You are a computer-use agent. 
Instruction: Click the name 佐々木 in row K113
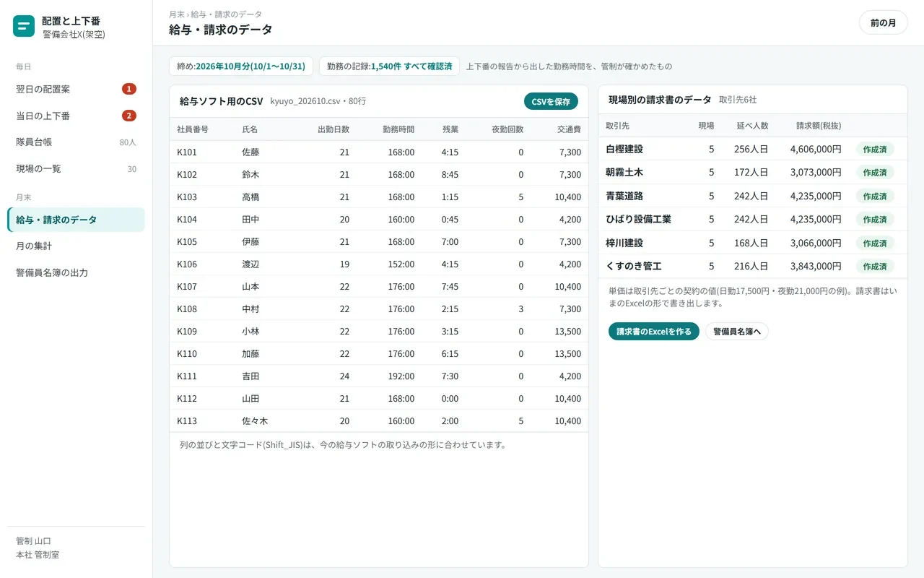tap(255, 421)
